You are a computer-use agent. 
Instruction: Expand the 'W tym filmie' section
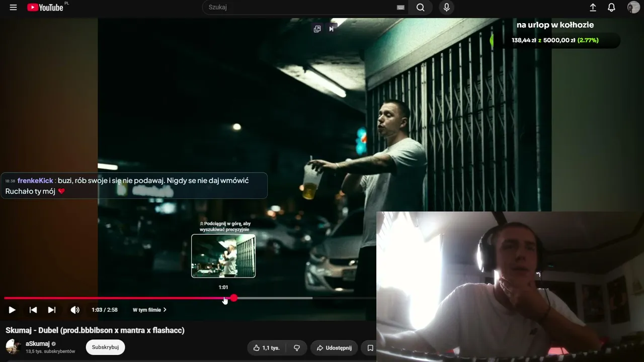[x=149, y=310]
